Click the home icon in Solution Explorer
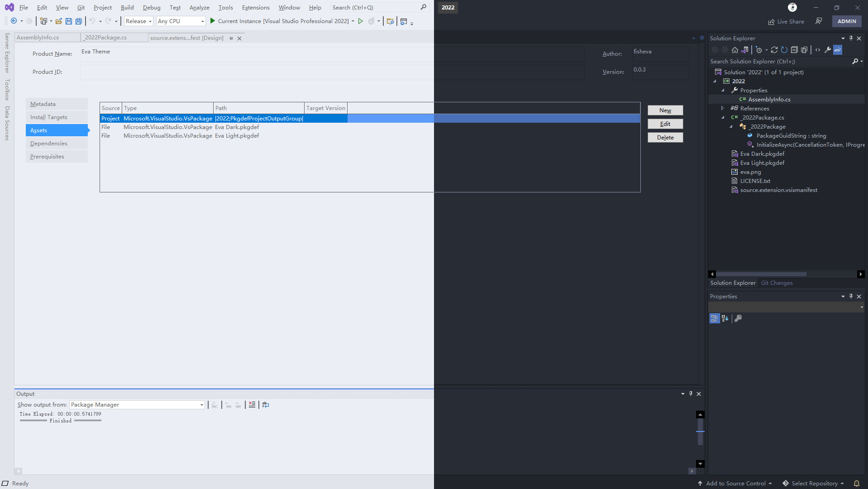Viewport: 868px width, 489px height. tap(735, 50)
